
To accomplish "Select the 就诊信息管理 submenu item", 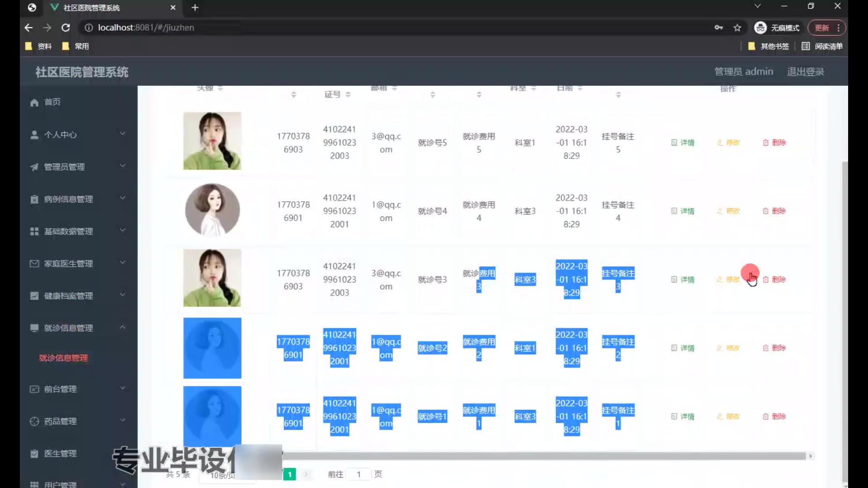I will pos(63,358).
